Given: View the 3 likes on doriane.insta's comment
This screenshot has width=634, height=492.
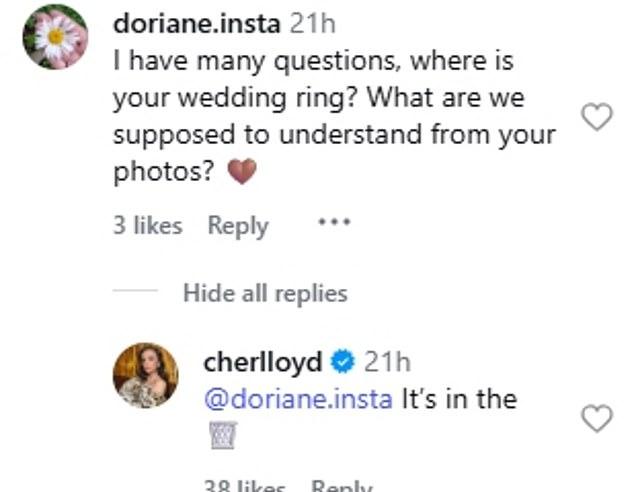Looking at the screenshot, I should point(148,225).
